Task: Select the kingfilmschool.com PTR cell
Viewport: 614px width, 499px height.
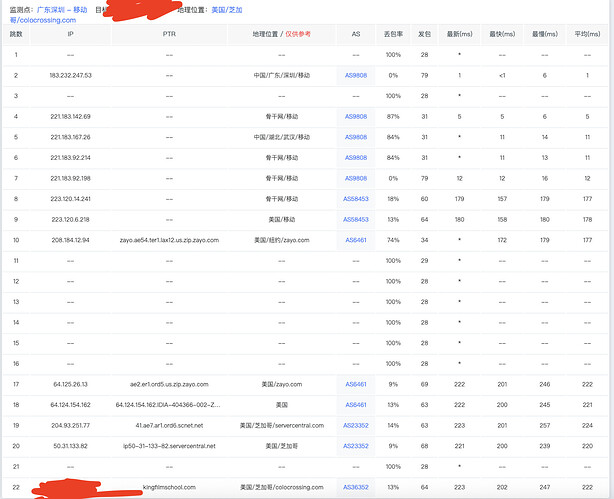Action: click(x=169, y=487)
